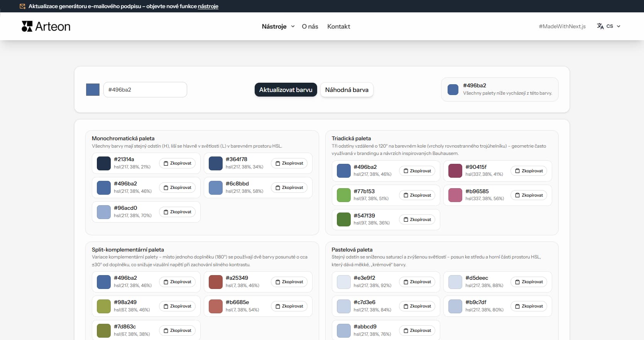
Task: Follow the nástroje link in banner
Action: click(x=208, y=6)
